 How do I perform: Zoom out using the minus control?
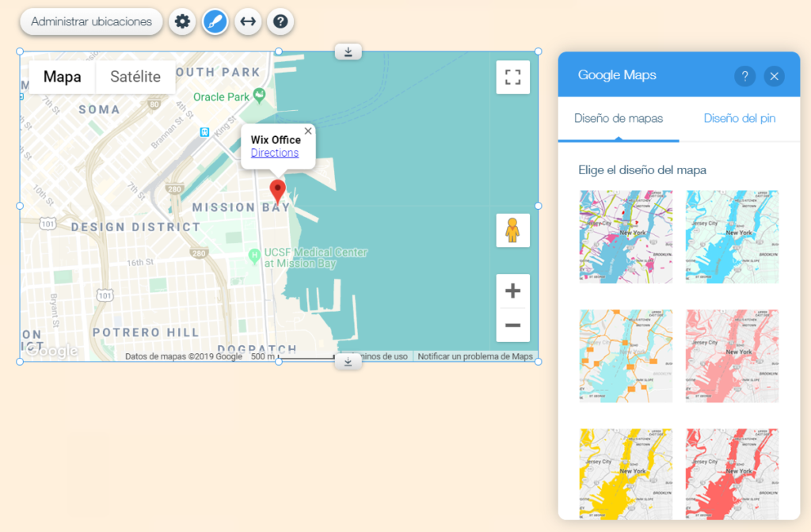(512, 327)
